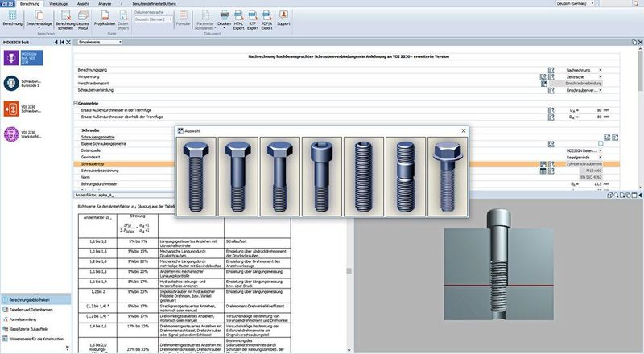Click help icon in Eigene Schraubengeometrie row
This screenshot has height=354, width=644.
551,144
